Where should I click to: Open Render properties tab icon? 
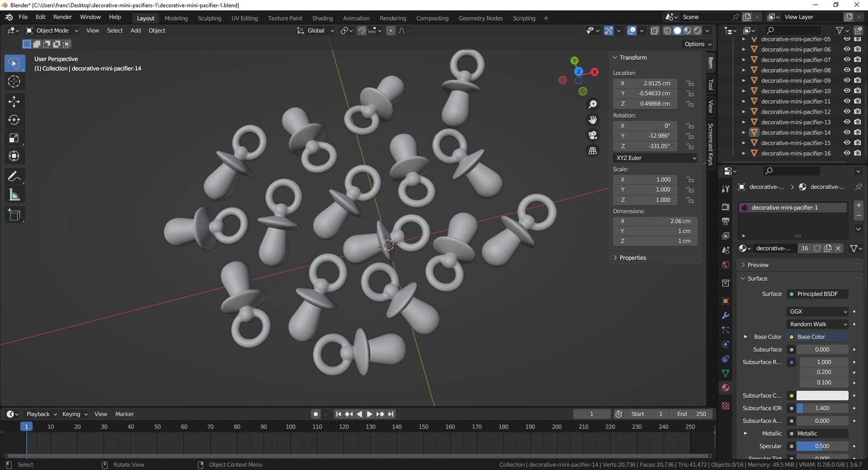[x=726, y=207]
